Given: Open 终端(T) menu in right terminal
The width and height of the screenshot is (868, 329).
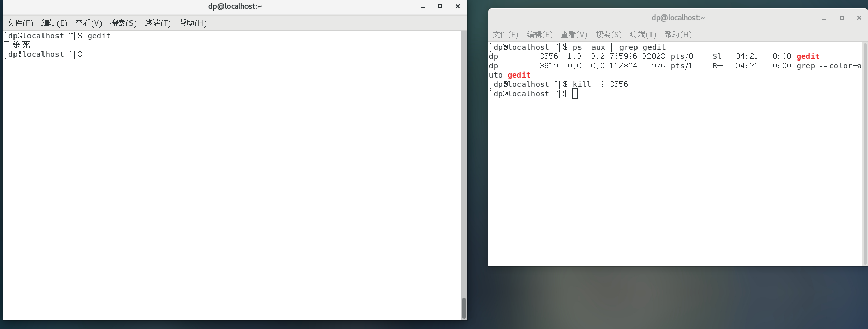Looking at the screenshot, I should (x=643, y=35).
